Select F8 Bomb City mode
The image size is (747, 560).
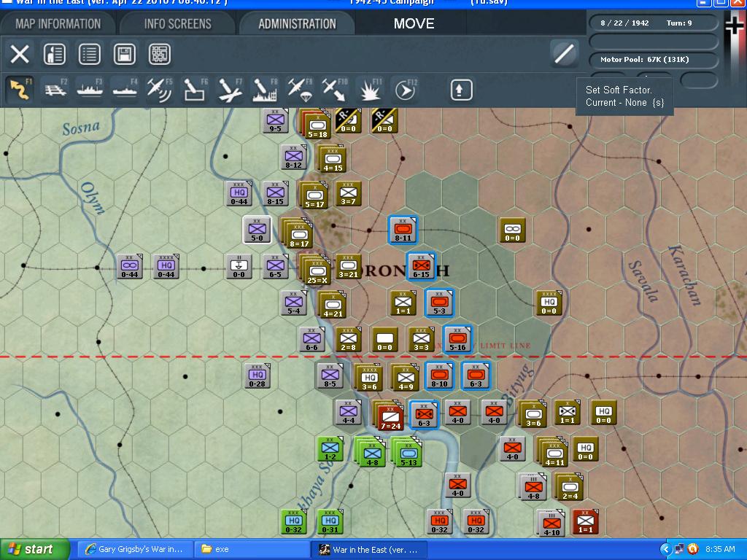pyautogui.click(x=264, y=89)
